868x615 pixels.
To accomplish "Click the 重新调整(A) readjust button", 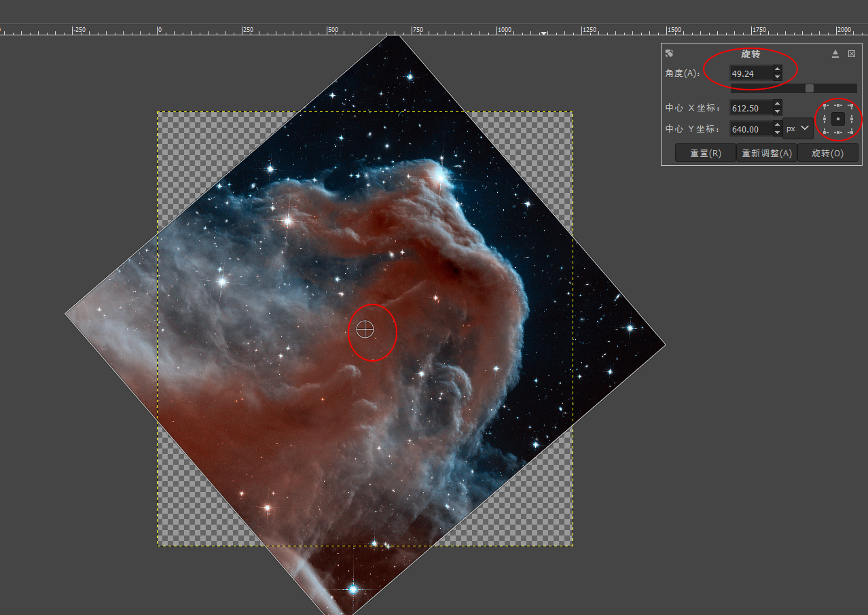I will tap(767, 153).
